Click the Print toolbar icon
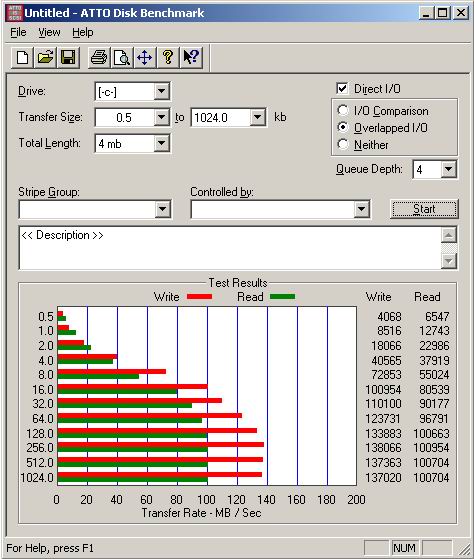The height and width of the screenshot is (559, 474). 99,57
